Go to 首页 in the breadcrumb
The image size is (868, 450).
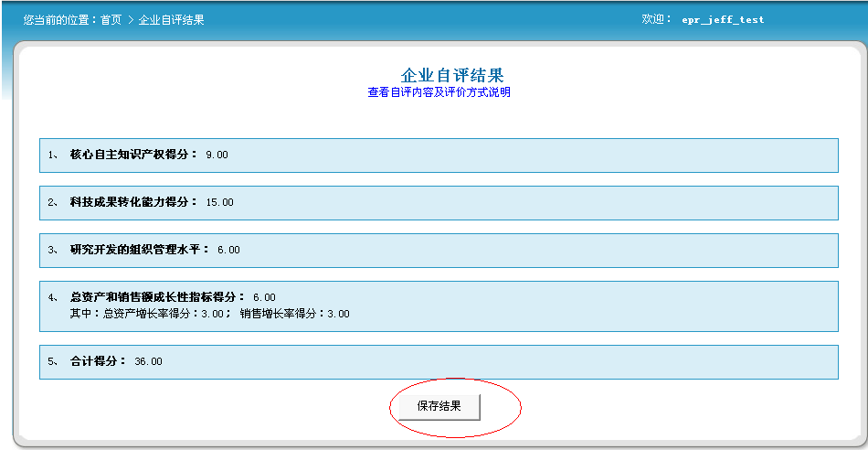pyautogui.click(x=111, y=20)
